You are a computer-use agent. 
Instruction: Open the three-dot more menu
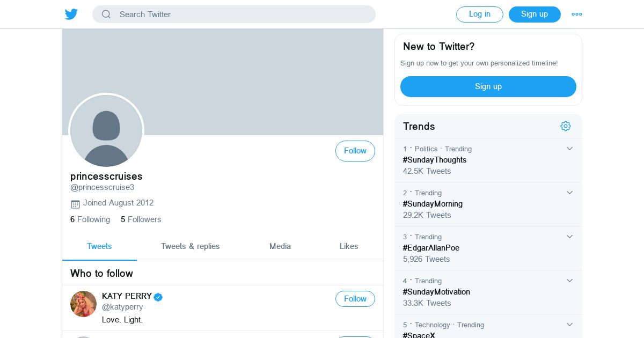[577, 14]
